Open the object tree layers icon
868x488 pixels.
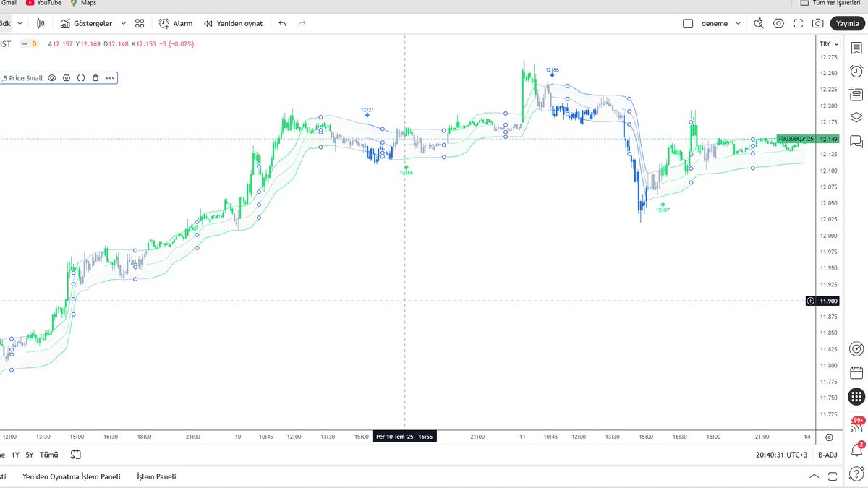point(856,117)
